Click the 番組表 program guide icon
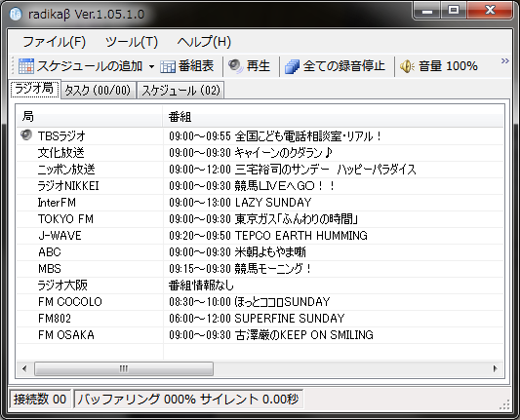The height and width of the screenshot is (420, 520). [x=168, y=66]
